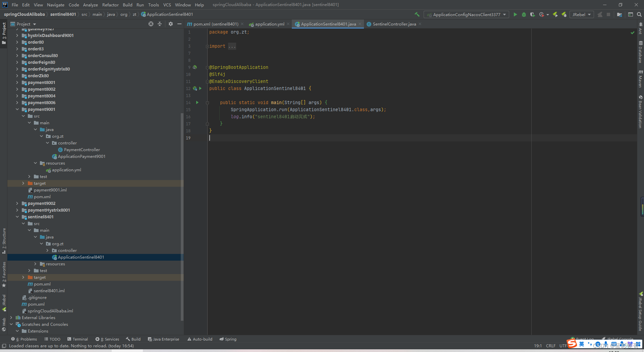Run the selected configuration with green play
Screen dimensions: 644x352
click(x=515, y=14)
